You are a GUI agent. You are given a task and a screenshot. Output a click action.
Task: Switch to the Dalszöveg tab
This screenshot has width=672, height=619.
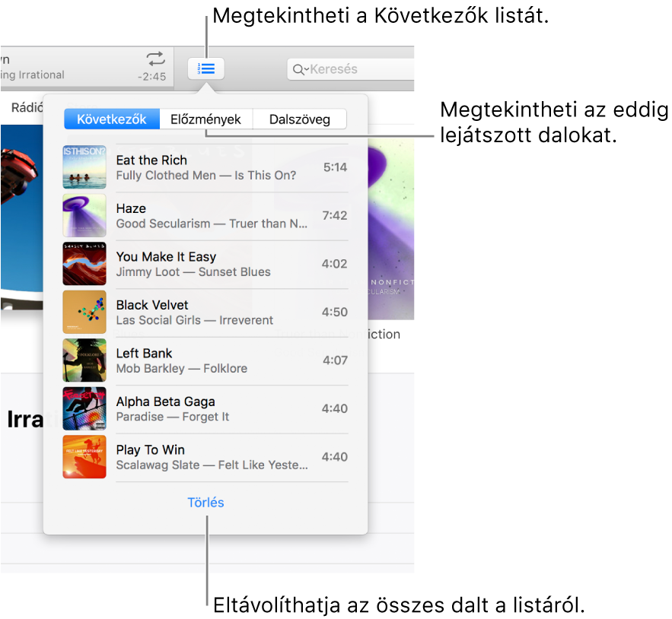pos(300,119)
